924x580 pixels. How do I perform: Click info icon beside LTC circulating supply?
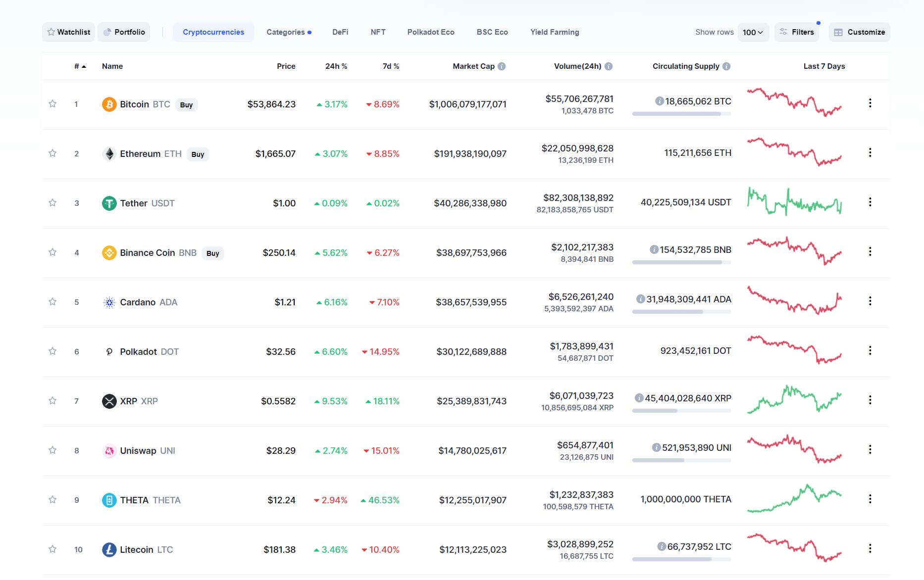(661, 546)
